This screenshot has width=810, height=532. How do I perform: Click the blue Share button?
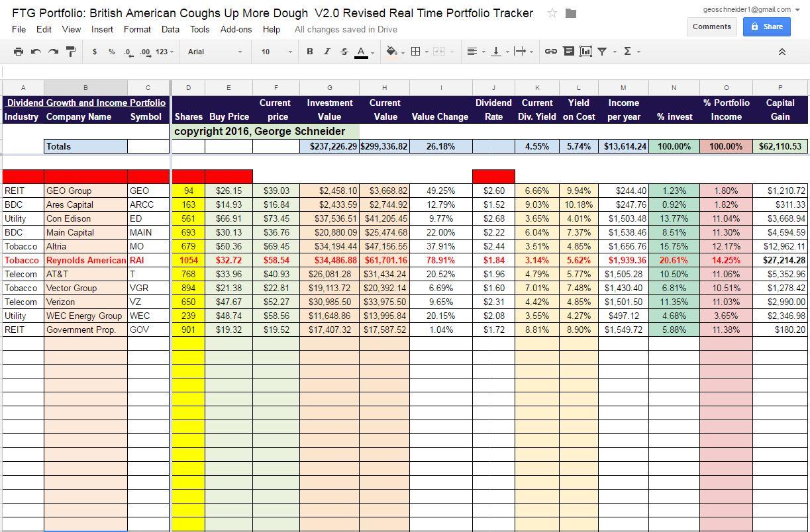tap(766, 26)
